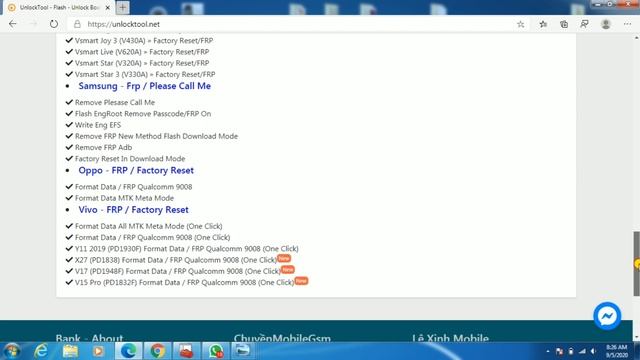640x360 pixels.
Task: Click the text 'Write Eng EFS'
Action: tap(98, 125)
